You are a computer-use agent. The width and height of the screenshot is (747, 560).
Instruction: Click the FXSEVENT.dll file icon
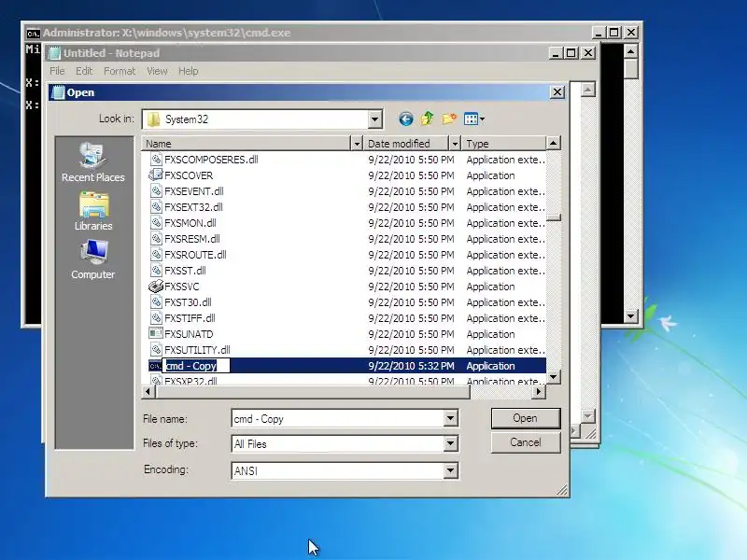156,191
